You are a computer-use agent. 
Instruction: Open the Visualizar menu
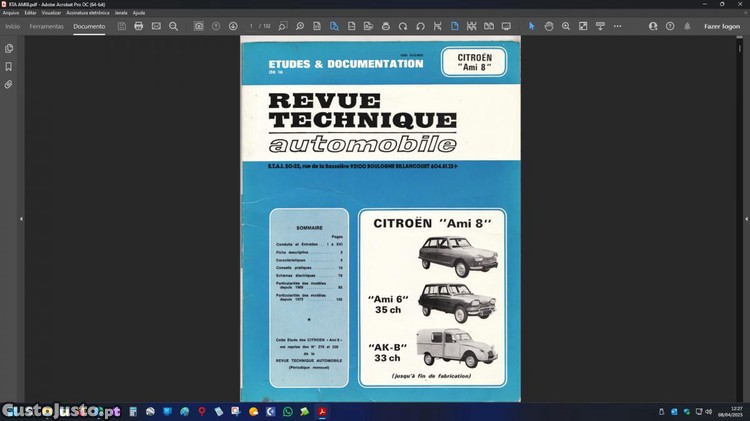point(50,13)
